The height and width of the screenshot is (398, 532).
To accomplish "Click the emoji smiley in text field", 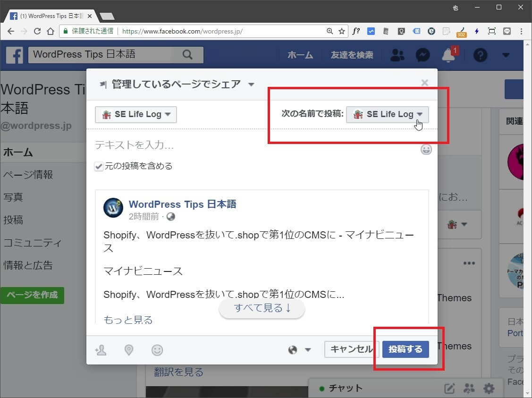I will click(x=426, y=150).
